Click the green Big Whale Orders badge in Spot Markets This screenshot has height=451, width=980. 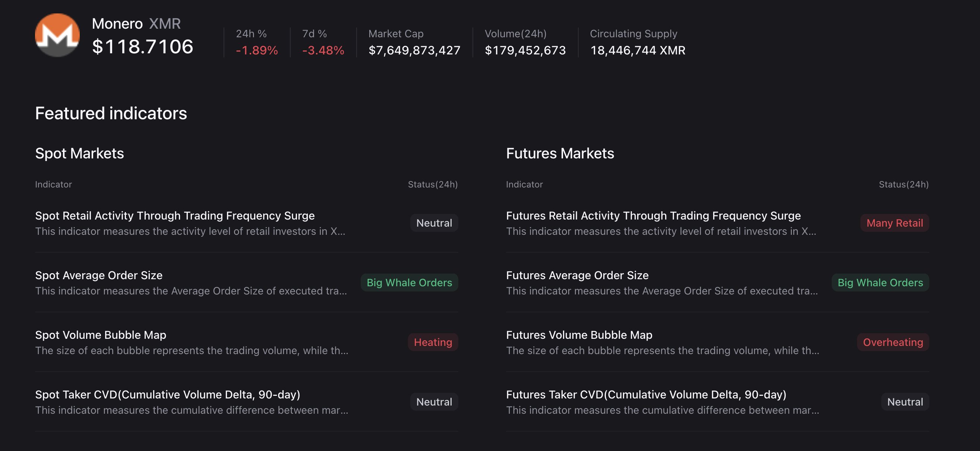[x=409, y=283]
